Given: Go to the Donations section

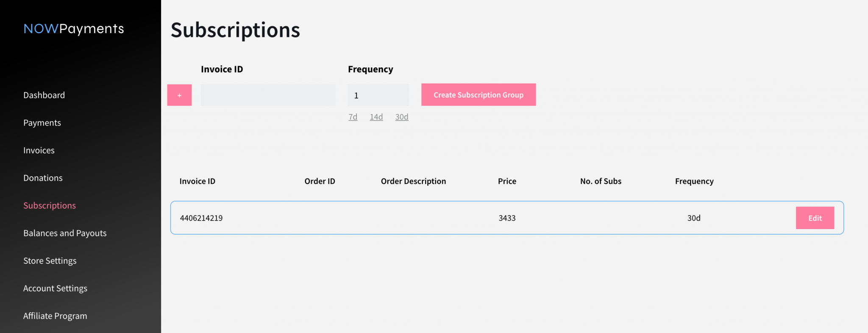Looking at the screenshot, I should tap(43, 178).
